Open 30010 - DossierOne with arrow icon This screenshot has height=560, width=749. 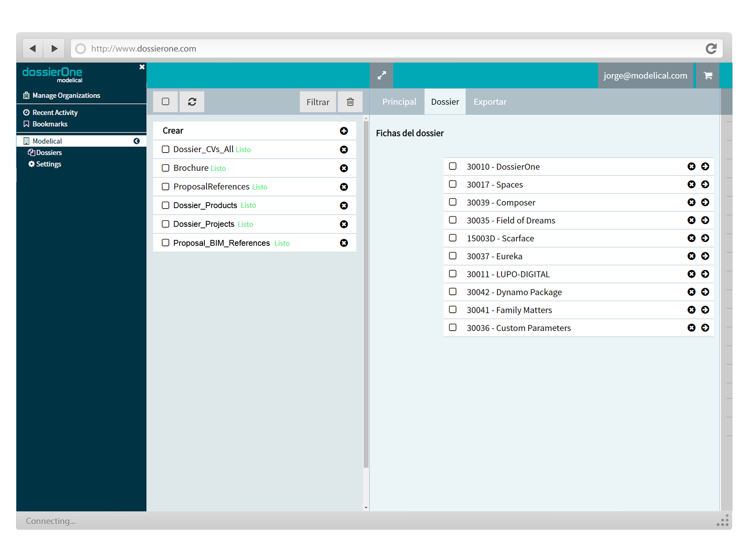point(705,166)
